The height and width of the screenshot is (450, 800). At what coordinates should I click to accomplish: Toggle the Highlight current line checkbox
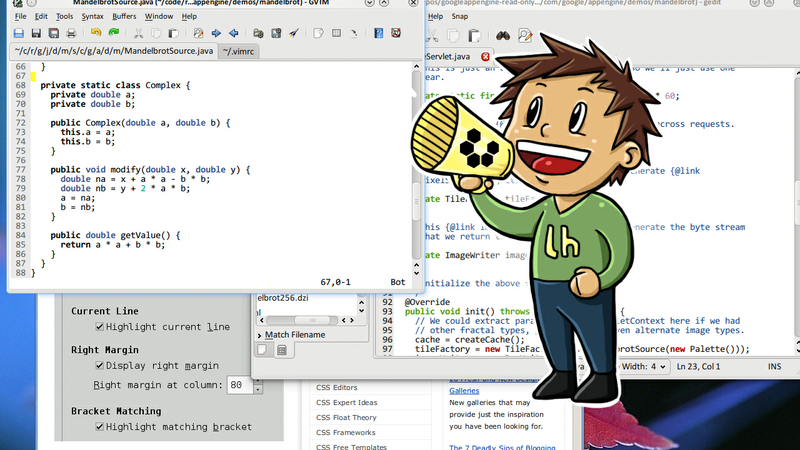click(99, 327)
